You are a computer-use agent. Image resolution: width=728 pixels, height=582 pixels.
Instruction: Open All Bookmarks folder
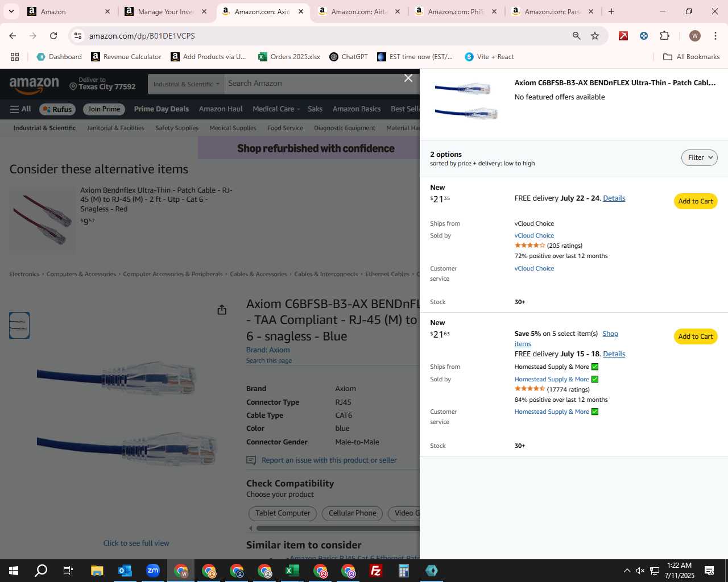(692, 57)
